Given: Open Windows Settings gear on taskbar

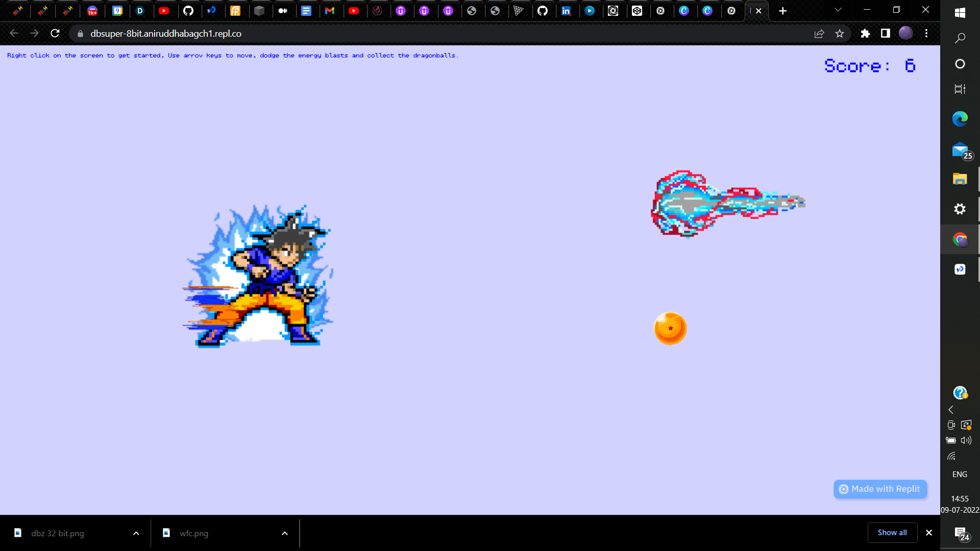Looking at the screenshot, I should (960, 209).
